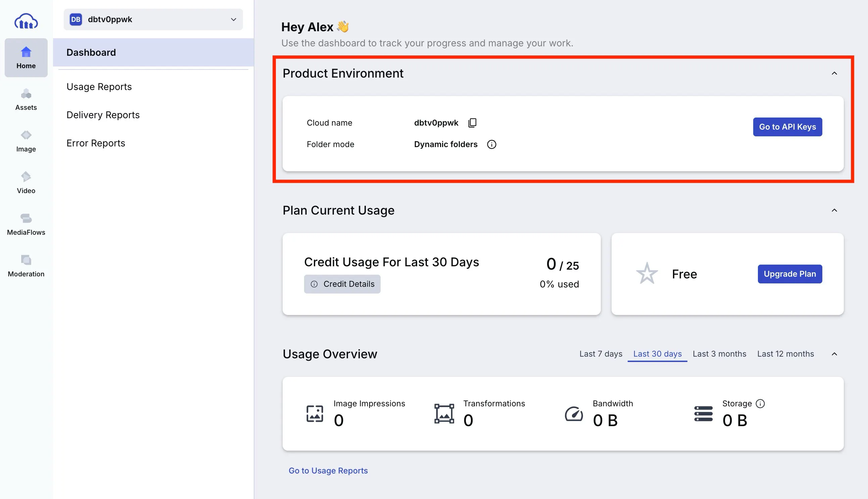868x499 pixels.
Task: Click the Folder mode info icon
Action: pos(491,144)
